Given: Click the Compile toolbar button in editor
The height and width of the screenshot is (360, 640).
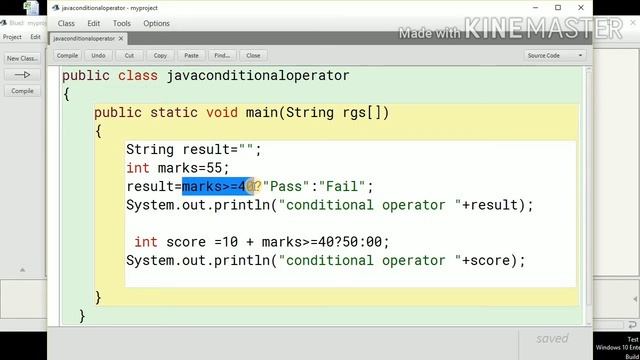Looking at the screenshot, I should [x=67, y=56].
